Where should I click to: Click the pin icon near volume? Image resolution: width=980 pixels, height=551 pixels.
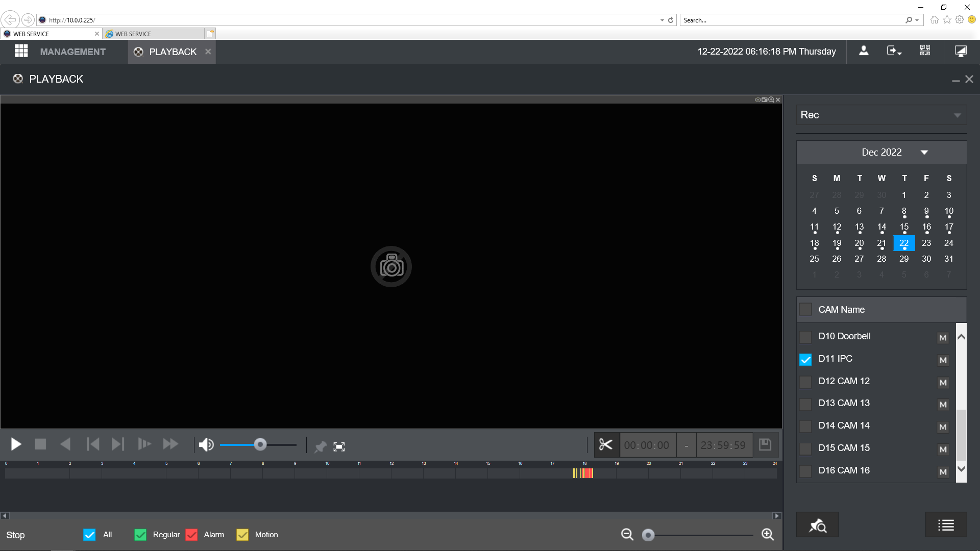click(x=320, y=447)
